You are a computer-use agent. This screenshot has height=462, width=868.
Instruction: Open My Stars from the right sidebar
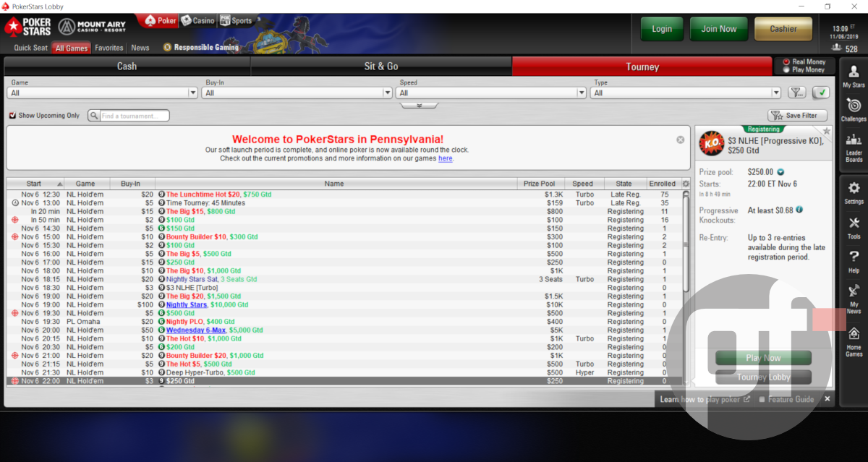[x=854, y=76]
